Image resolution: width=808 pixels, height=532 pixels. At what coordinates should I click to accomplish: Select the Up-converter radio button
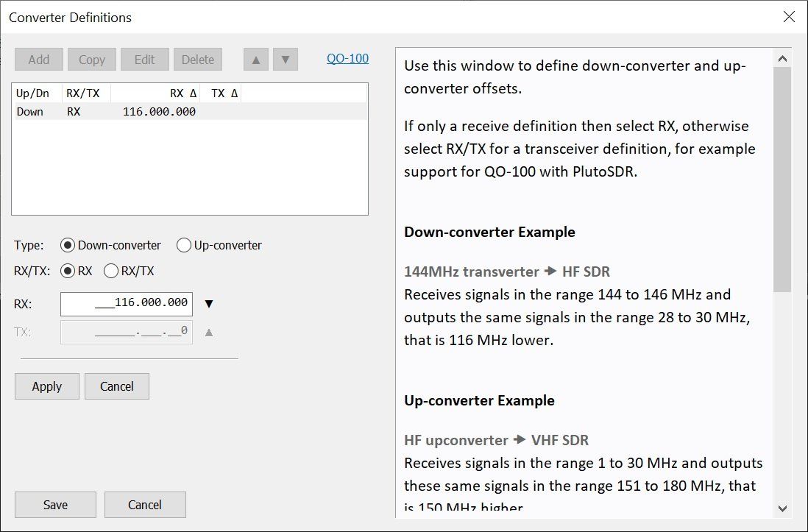pos(184,245)
